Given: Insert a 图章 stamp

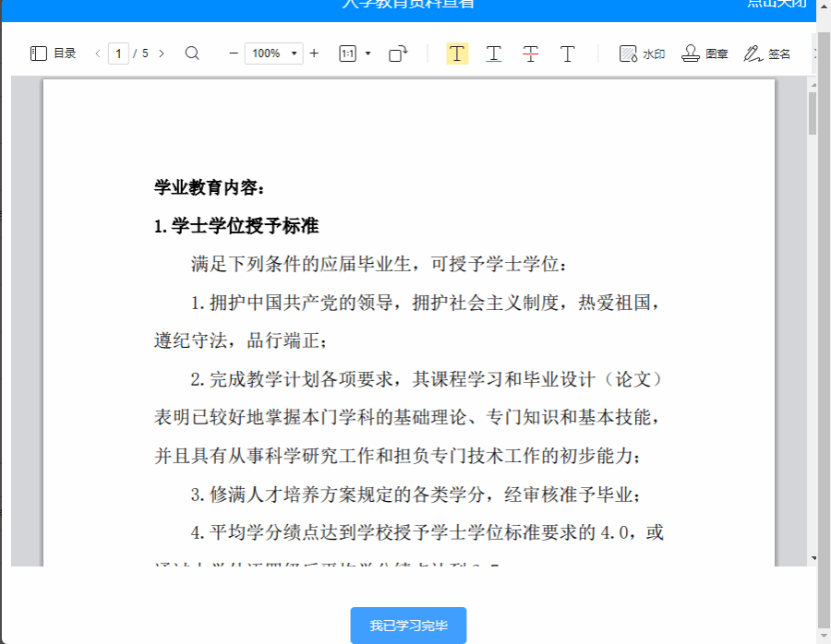Looking at the screenshot, I should pos(705,54).
